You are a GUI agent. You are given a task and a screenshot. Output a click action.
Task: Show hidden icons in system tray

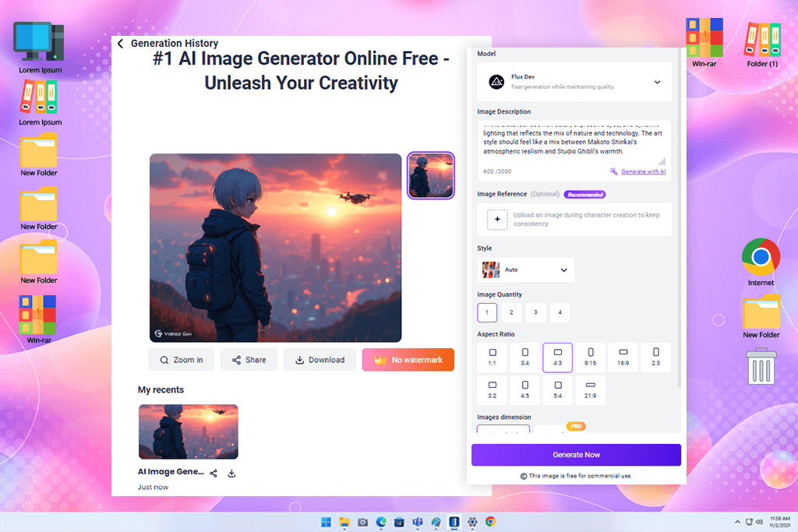click(737, 522)
